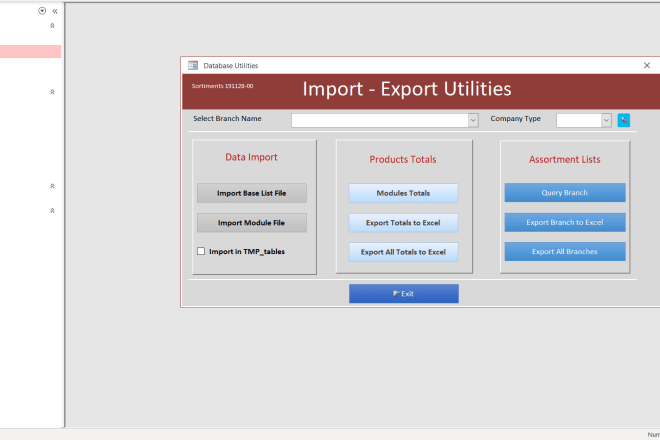Screen dimensions: 660x440
Task: Click Export All Totals to Excel
Action: 403,252
